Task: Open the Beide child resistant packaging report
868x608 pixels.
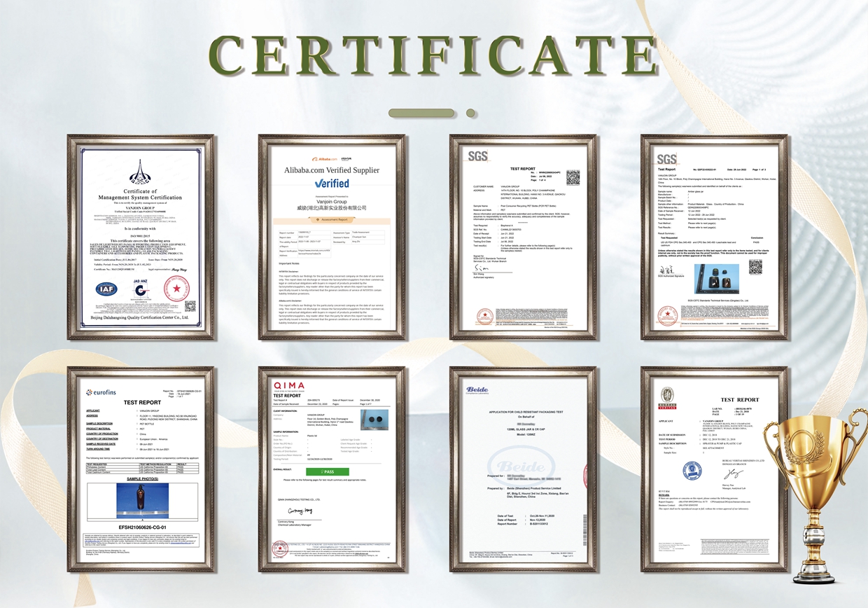Action: pyautogui.click(x=523, y=469)
